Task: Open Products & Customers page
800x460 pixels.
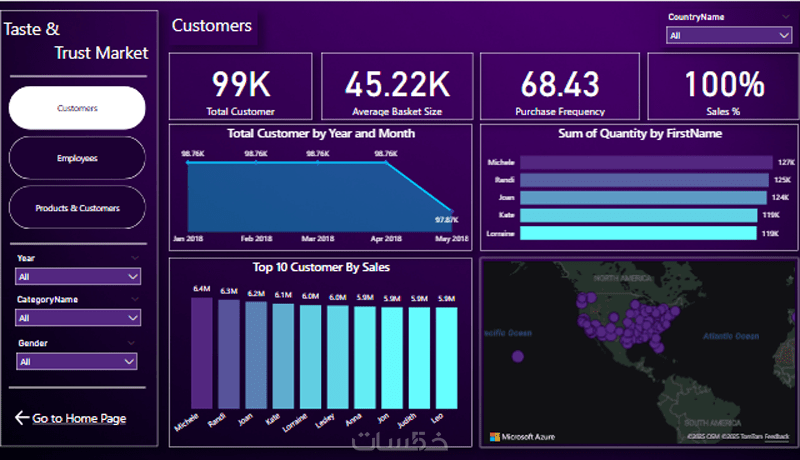Action: [x=77, y=208]
